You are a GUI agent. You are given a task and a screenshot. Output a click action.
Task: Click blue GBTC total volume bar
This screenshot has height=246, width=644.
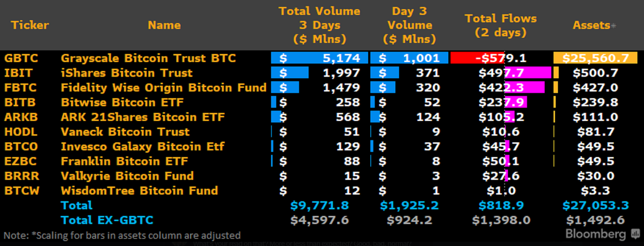[x=320, y=58]
